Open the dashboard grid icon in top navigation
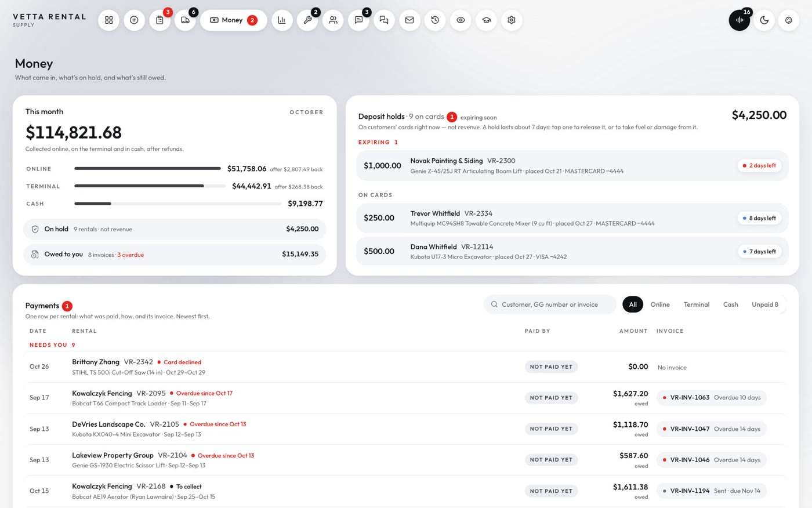The height and width of the screenshot is (508, 812). (x=108, y=20)
